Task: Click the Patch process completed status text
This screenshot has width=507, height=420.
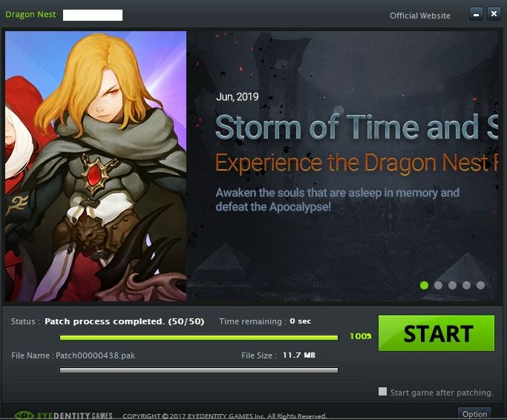Action: click(125, 321)
